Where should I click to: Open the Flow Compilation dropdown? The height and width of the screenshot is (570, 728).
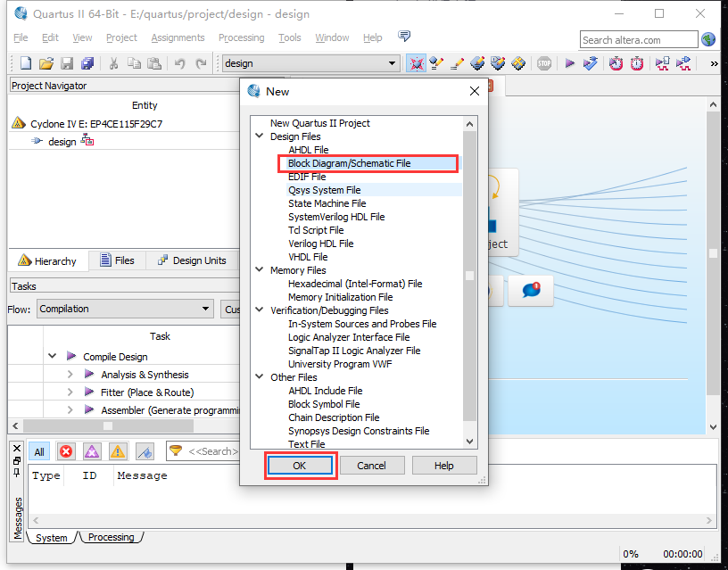coord(124,309)
